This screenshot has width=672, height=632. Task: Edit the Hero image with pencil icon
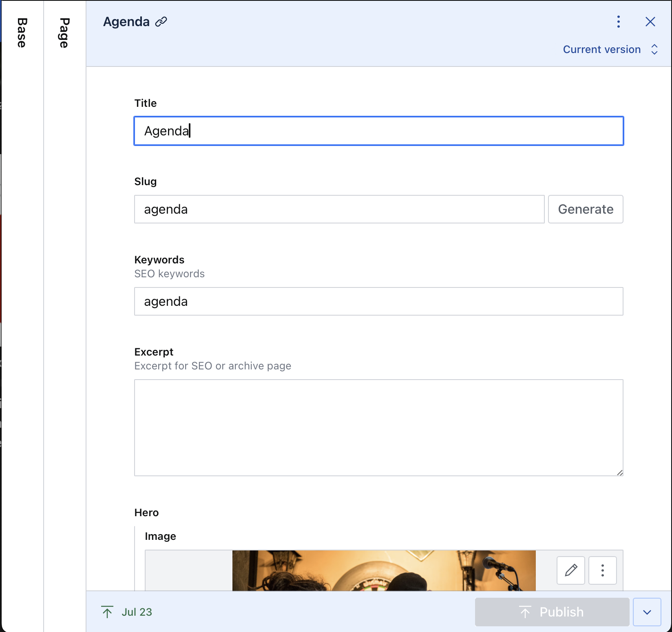571,570
